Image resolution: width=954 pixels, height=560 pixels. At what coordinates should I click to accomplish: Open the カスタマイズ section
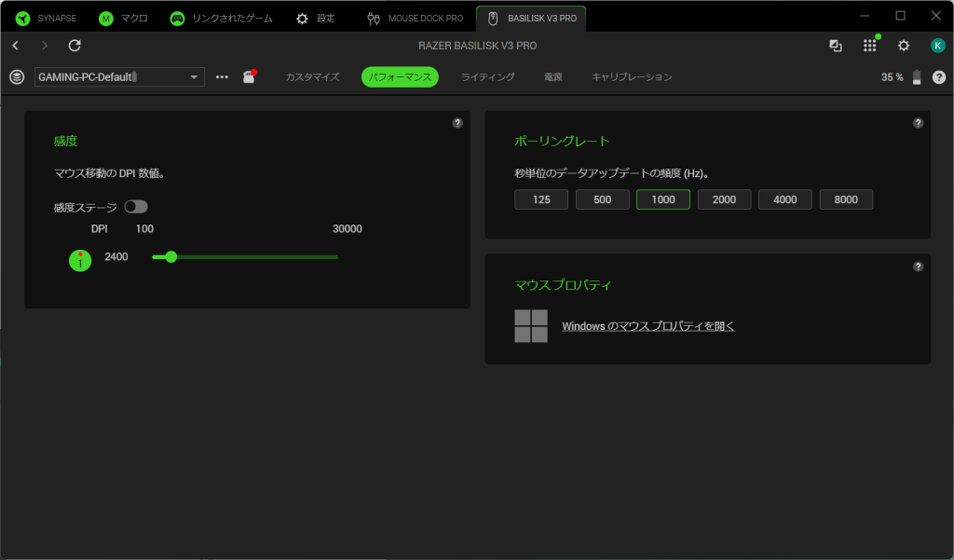313,77
